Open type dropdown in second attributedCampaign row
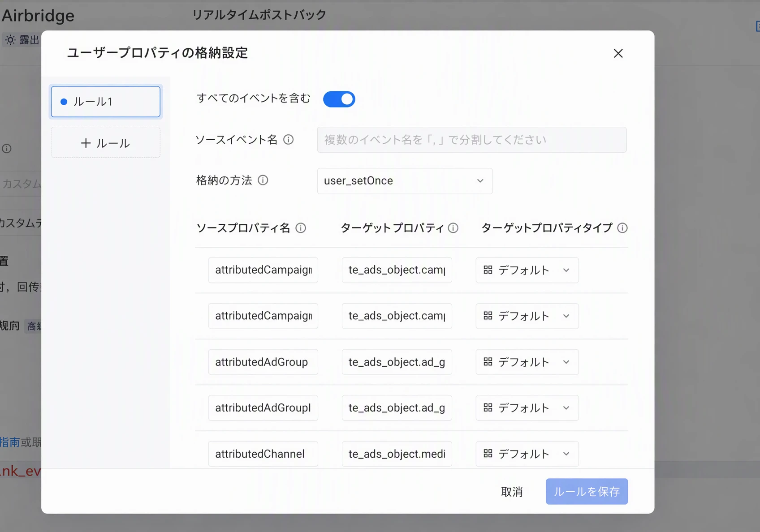The width and height of the screenshot is (760, 532). (x=527, y=316)
